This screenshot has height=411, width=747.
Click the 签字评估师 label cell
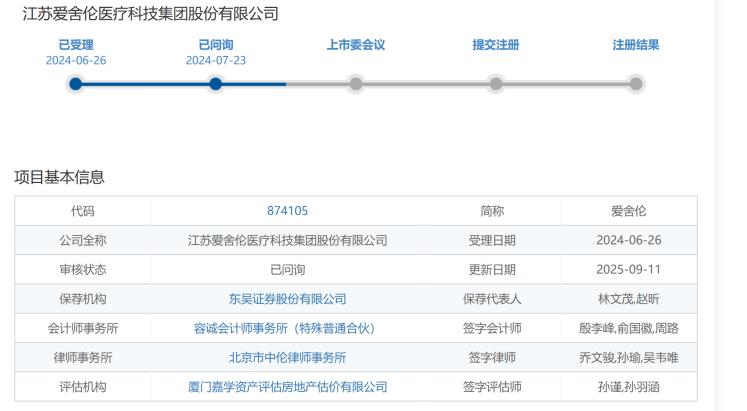tap(492, 387)
